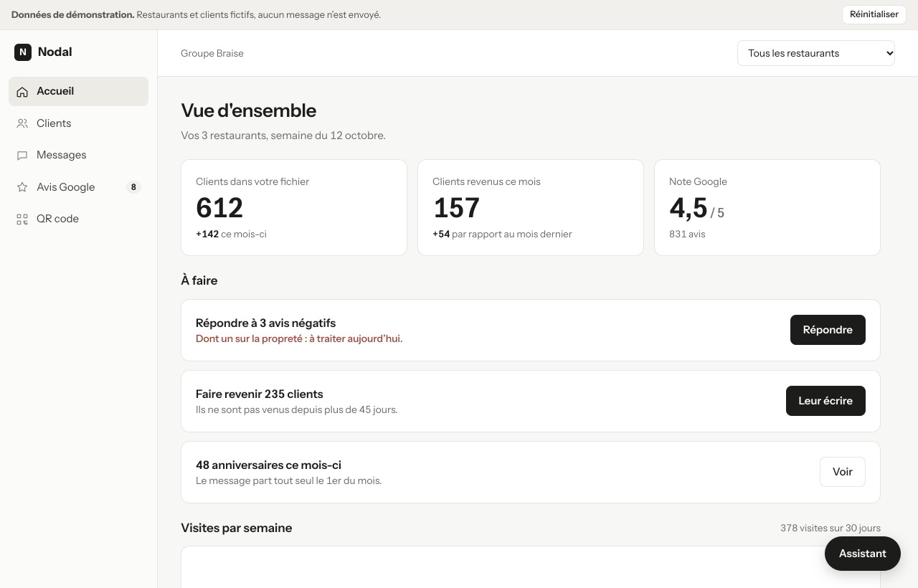Viewport: 918px width, 588px height.
Task: Click the Nodal brand name
Action: [x=55, y=52]
